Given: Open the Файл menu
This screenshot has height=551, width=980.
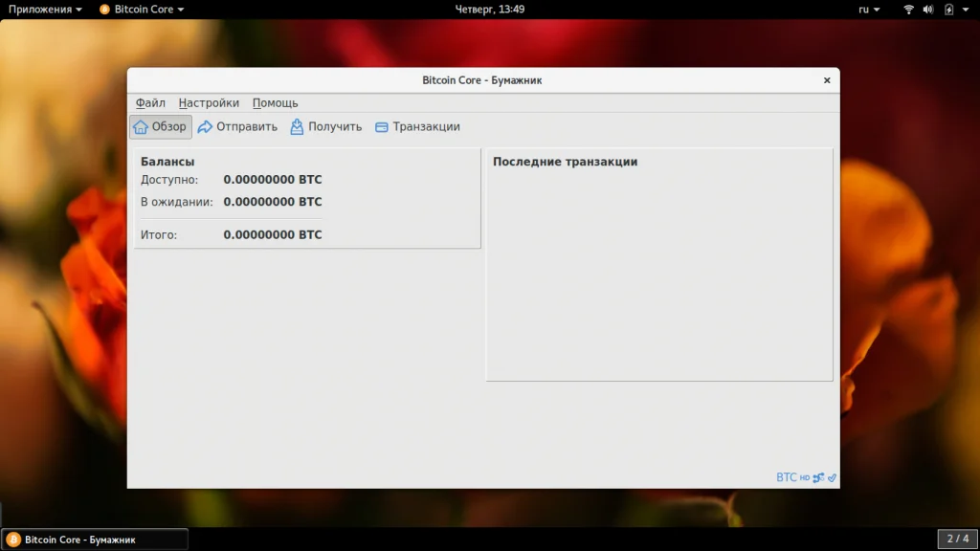Looking at the screenshot, I should click(x=150, y=103).
